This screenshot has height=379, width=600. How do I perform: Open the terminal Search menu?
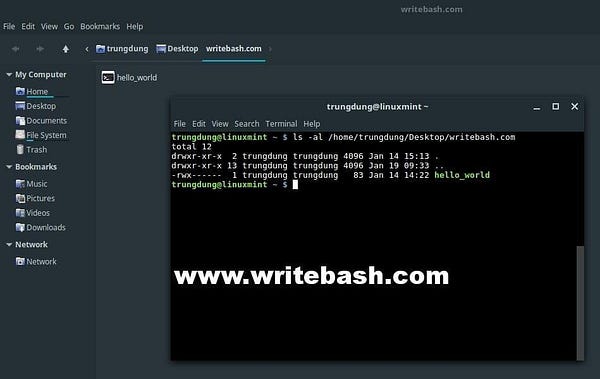click(x=247, y=124)
